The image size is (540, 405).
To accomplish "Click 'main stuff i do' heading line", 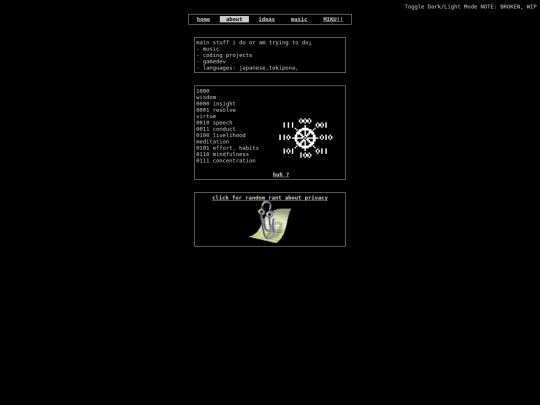I will (x=254, y=43).
